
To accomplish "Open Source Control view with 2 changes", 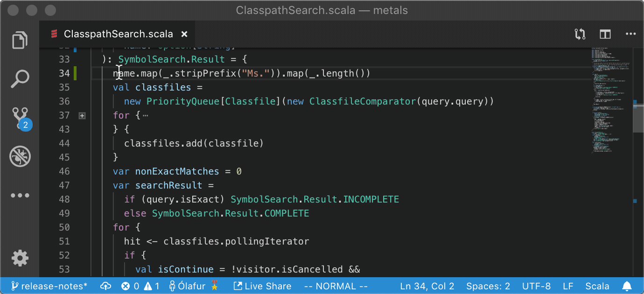I will pyautogui.click(x=21, y=119).
